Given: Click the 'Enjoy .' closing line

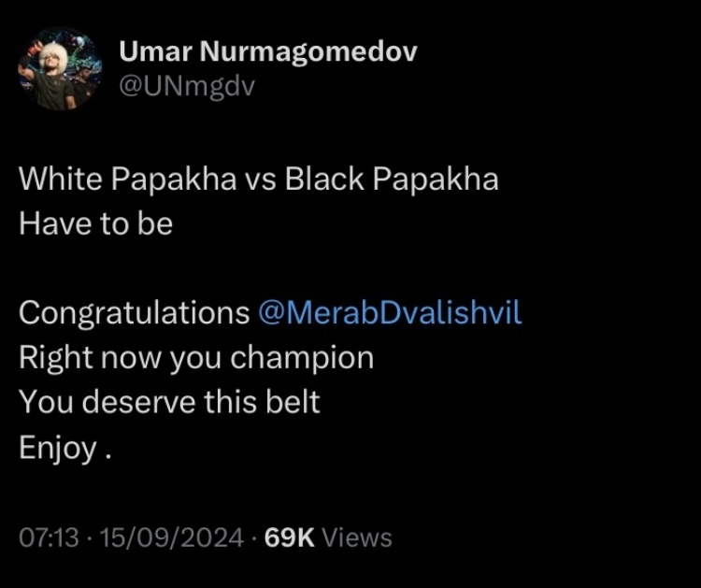Looking at the screenshot, I should tap(64, 448).
